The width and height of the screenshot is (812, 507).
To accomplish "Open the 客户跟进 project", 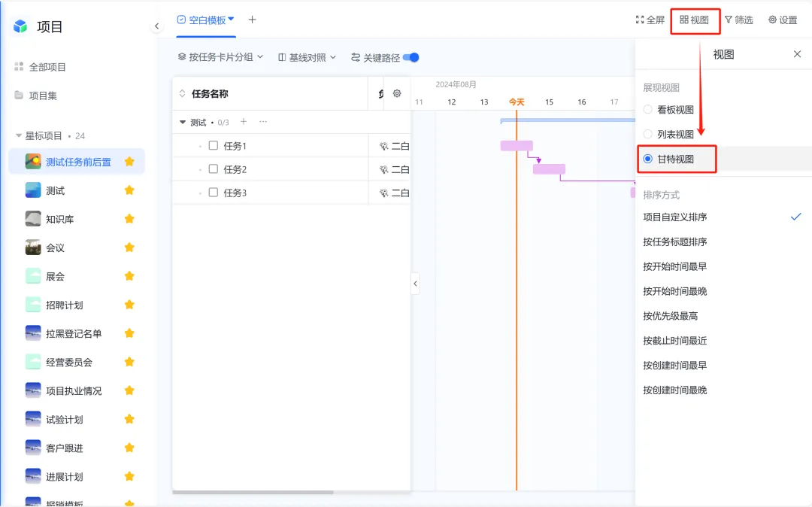I will [64, 448].
